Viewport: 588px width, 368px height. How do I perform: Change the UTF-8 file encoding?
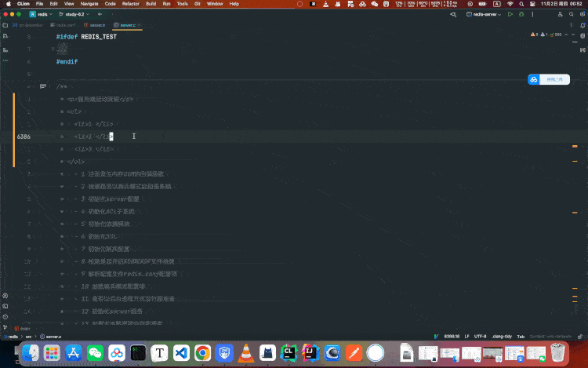(480, 336)
